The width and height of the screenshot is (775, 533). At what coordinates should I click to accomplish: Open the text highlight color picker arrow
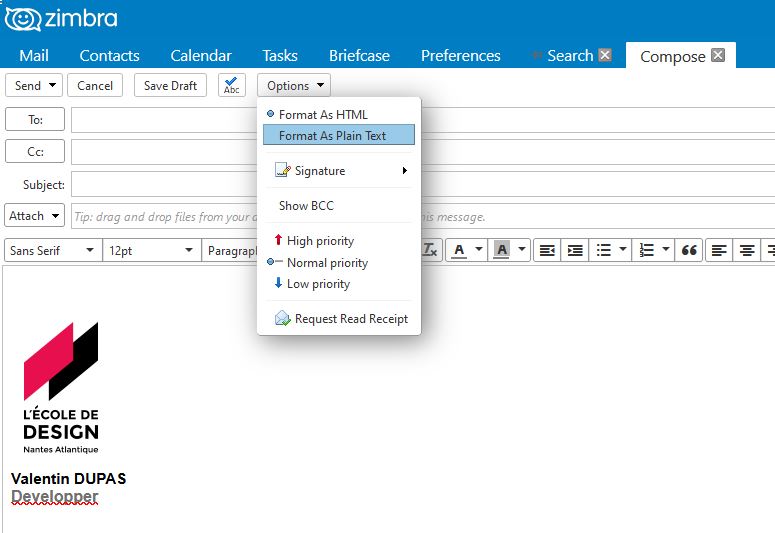pyautogui.click(x=521, y=250)
